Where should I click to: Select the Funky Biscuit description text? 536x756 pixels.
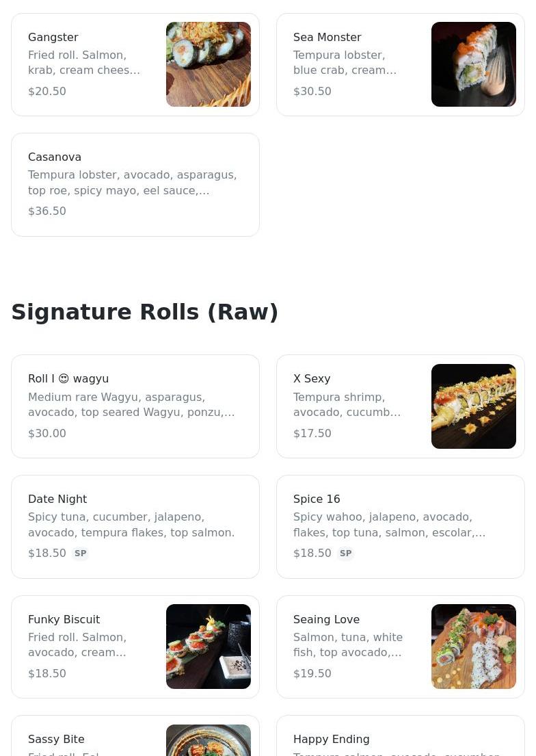pos(77,644)
